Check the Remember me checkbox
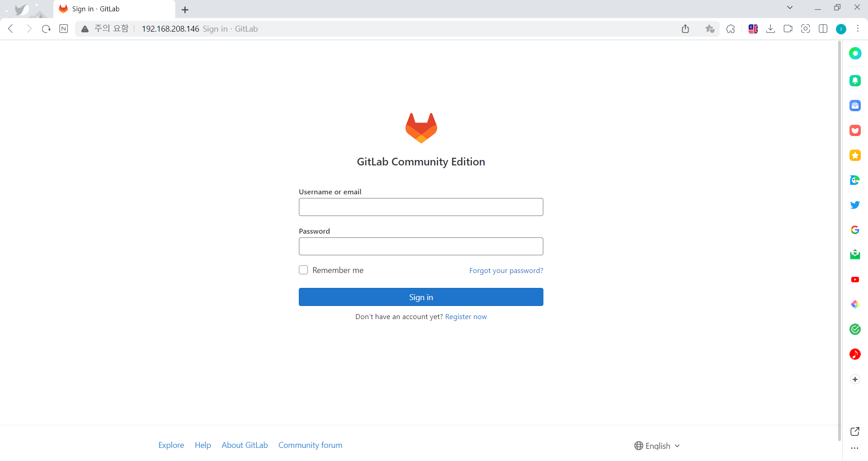 303,270
